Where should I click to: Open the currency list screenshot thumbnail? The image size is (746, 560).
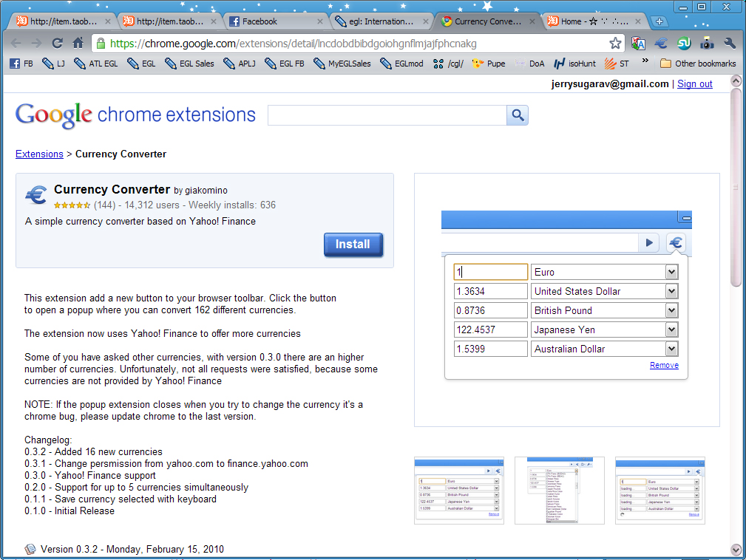pyautogui.click(x=560, y=491)
